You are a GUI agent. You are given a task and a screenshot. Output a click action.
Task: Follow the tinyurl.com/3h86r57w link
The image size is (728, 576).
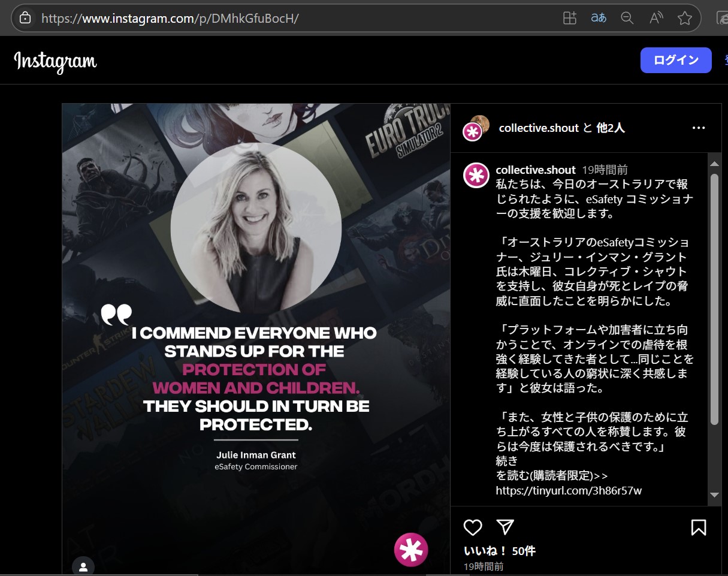(569, 491)
